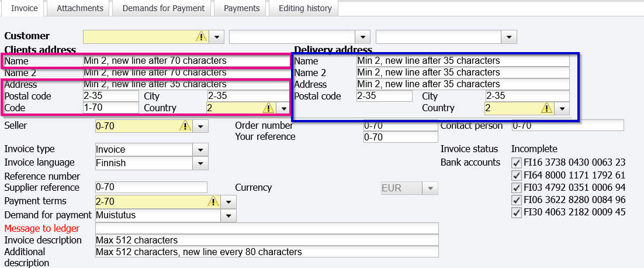Click the Invoice description field
644x268 pixels.
(x=267, y=240)
